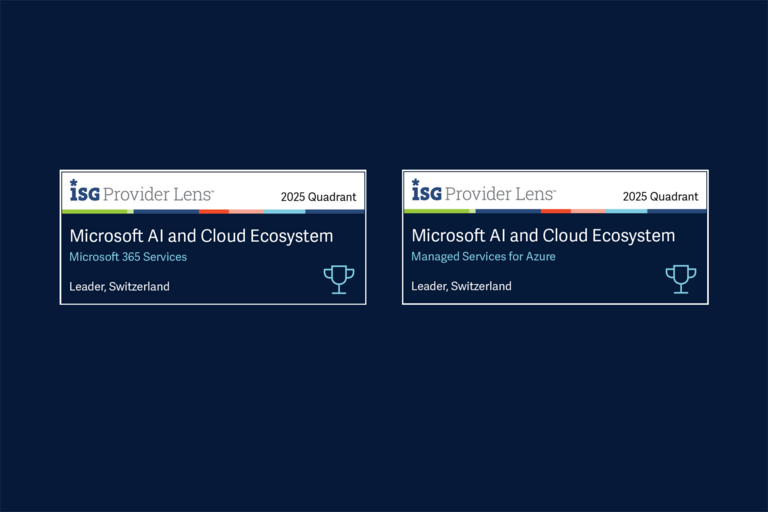768x512 pixels.
Task: Click the left badge's "Microsoft AI and Cloud Ecosystem" title
Action: pyautogui.click(x=201, y=236)
